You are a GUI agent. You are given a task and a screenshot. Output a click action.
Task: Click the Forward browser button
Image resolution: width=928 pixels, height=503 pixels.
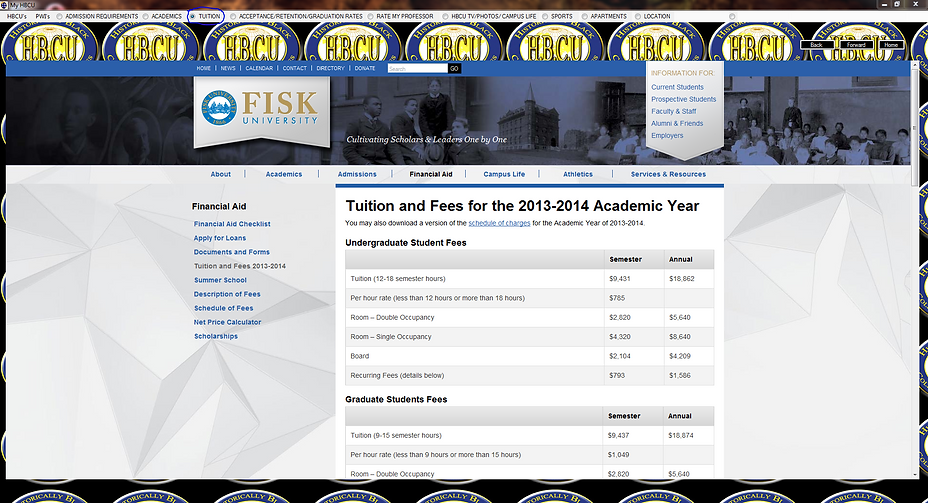pyautogui.click(x=856, y=44)
